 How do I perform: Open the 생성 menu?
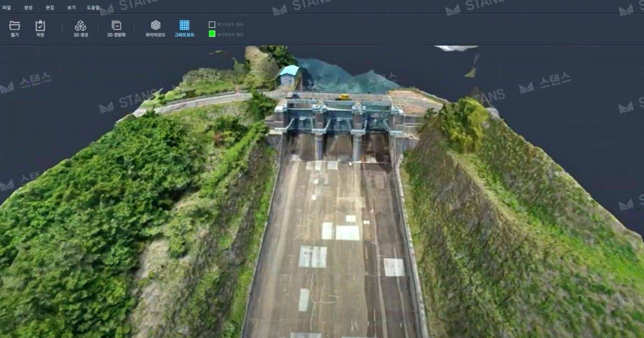28,8
